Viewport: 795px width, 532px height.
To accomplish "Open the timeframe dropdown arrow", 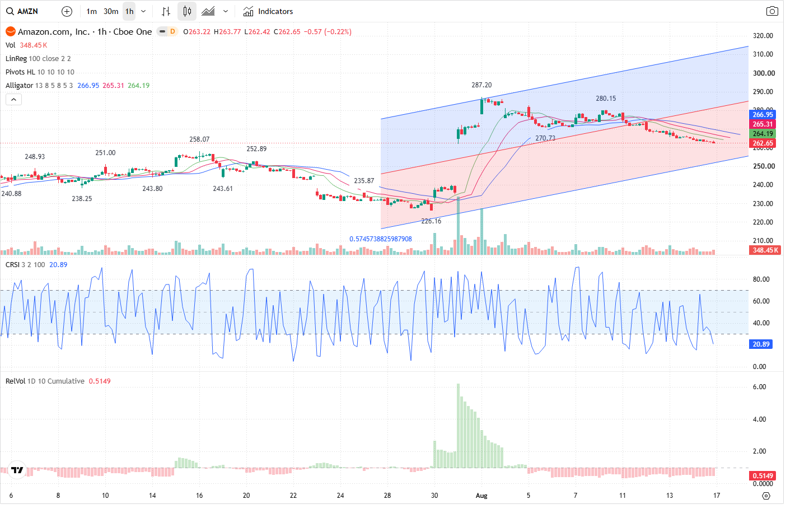I will click(143, 11).
